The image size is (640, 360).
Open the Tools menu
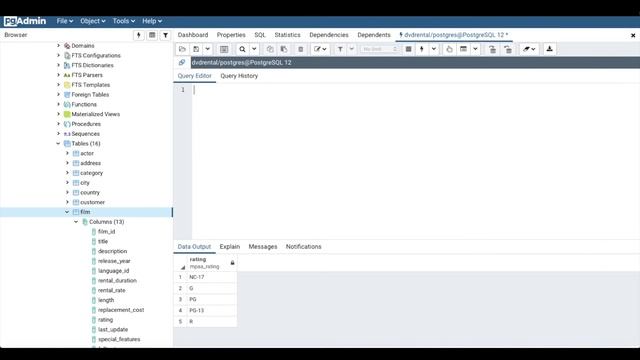click(124, 21)
